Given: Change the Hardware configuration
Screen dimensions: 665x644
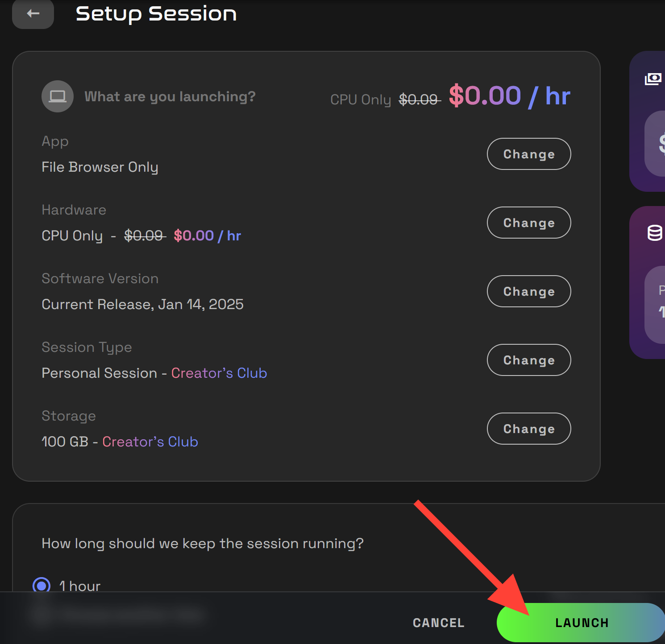Looking at the screenshot, I should [528, 223].
